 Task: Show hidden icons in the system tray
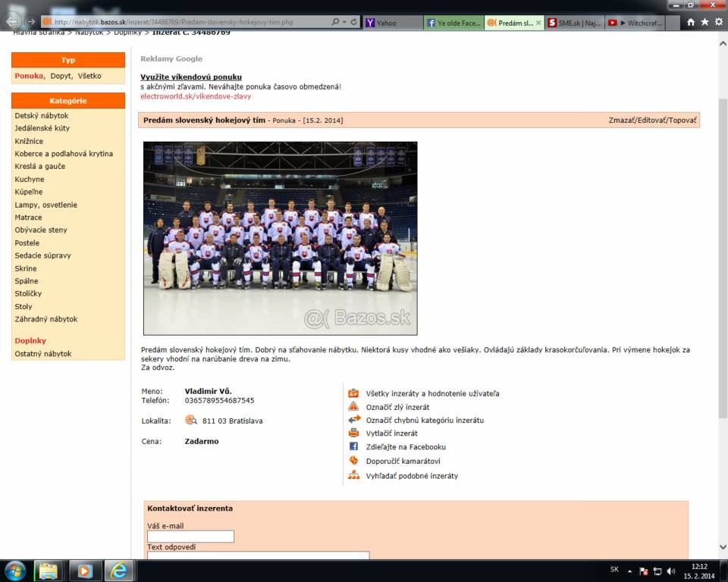point(630,571)
